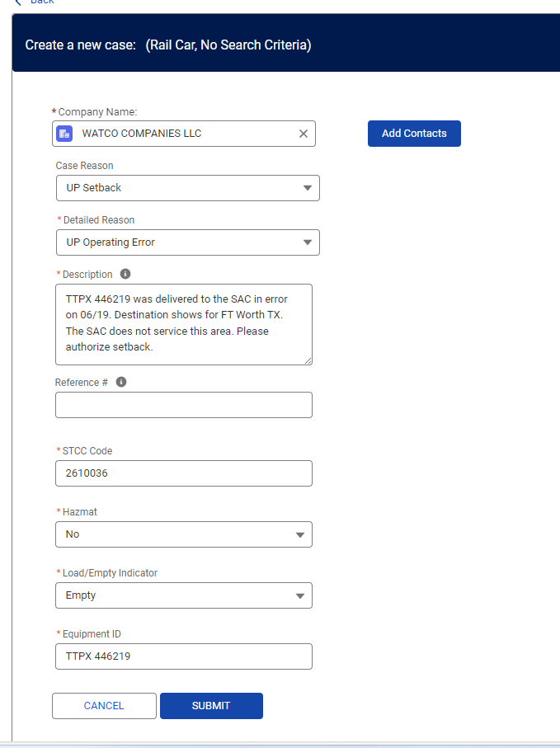The width and height of the screenshot is (560, 748).
Task: Click the 'Company Name:' label
Action: (x=97, y=111)
